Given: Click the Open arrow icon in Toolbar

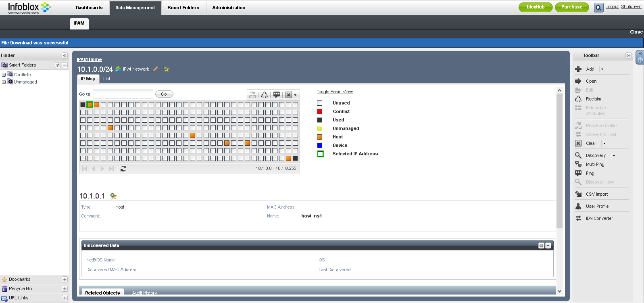Looking at the screenshot, I should tap(578, 81).
